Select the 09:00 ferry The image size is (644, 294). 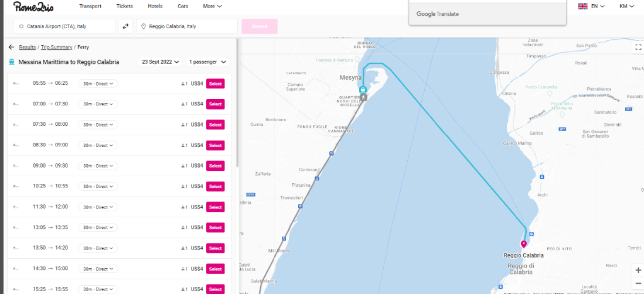tap(215, 166)
